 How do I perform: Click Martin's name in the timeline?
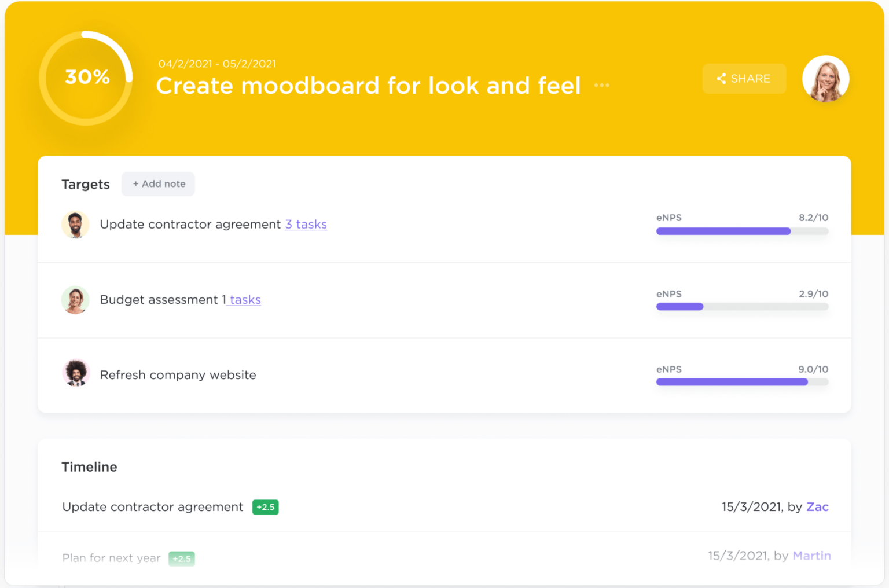[x=811, y=556]
